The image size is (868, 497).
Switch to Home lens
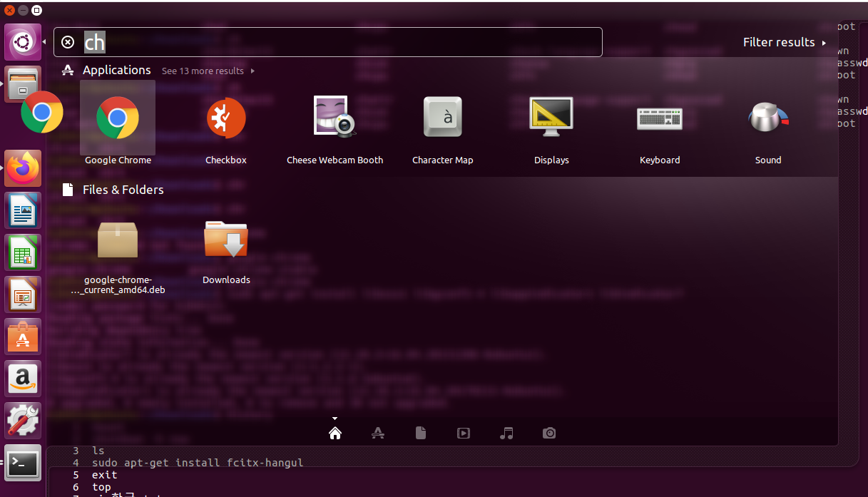[x=335, y=433]
